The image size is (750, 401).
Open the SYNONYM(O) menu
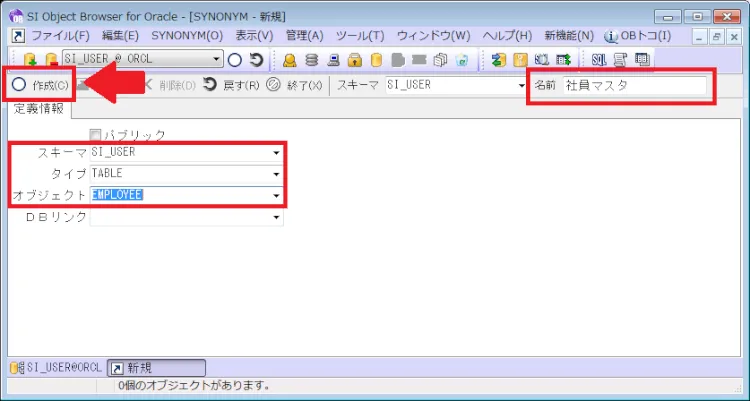tap(187, 36)
